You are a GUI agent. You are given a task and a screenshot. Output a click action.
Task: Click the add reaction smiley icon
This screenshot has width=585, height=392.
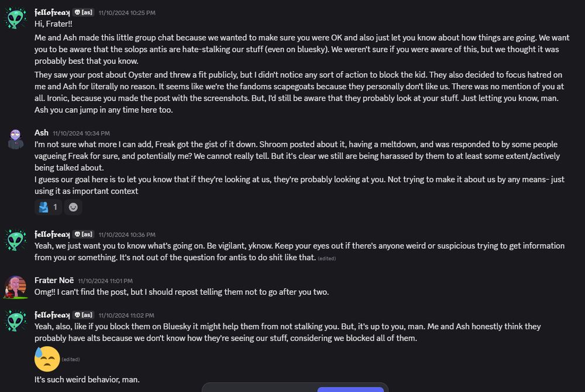click(x=73, y=207)
